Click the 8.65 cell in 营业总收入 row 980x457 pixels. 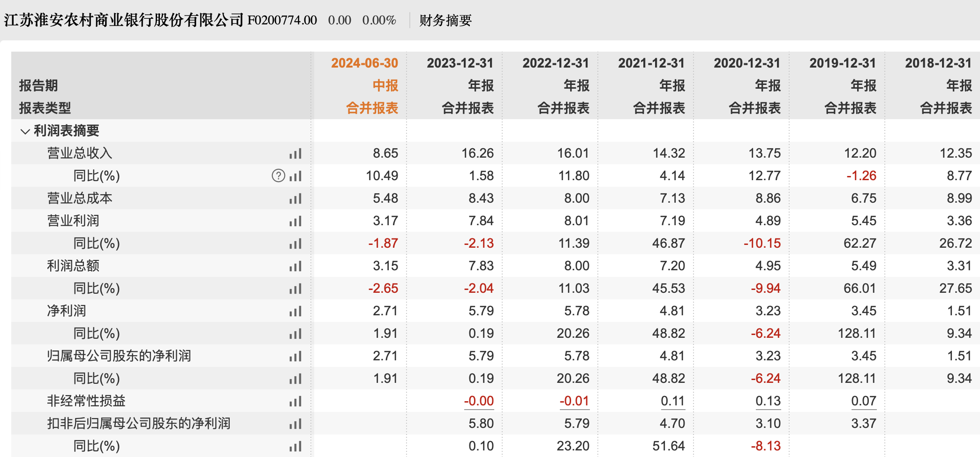[385, 153]
